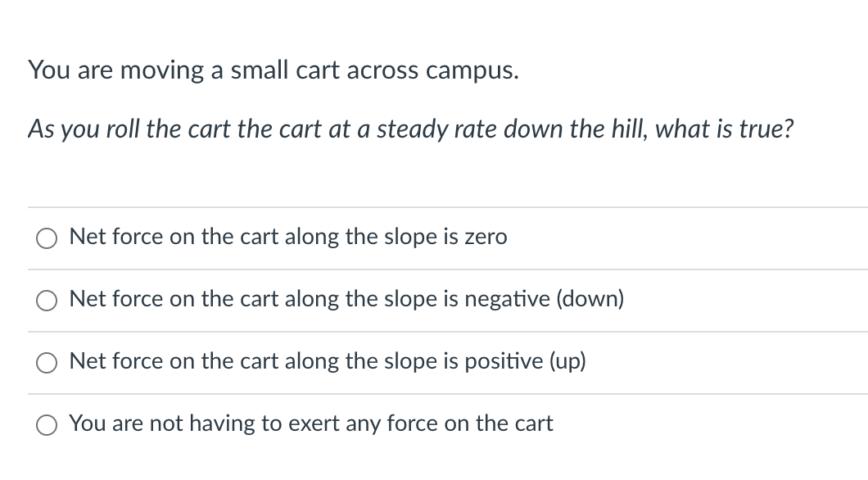The width and height of the screenshot is (868, 480).
Task: Click the word 'zero' in the first answer
Action: [486, 237]
